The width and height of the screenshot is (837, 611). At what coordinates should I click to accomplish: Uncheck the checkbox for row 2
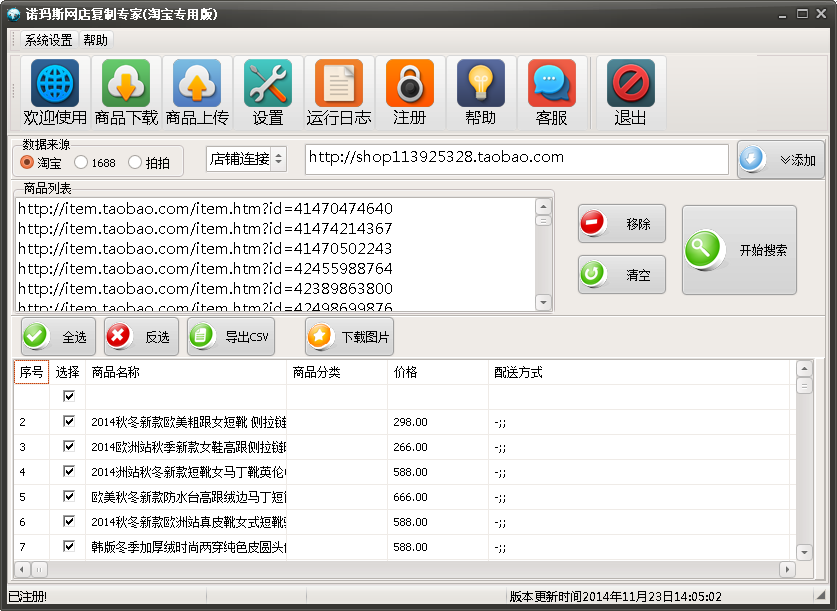69,421
